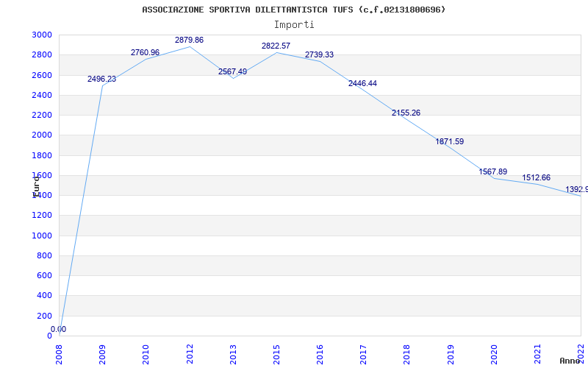Click data label 2739.33
The height and width of the screenshot is (368, 588).
[319, 54]
